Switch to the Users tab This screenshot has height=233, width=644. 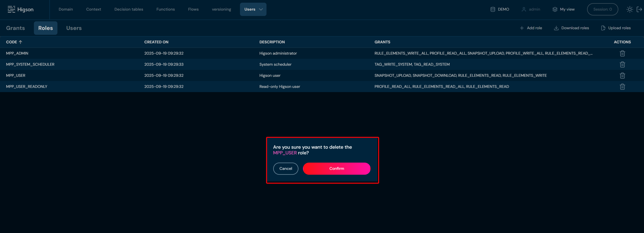coord(74,28)
